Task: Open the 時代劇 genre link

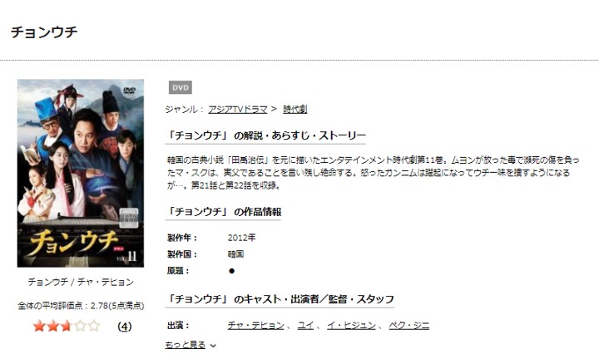Action: click(295, 110)
